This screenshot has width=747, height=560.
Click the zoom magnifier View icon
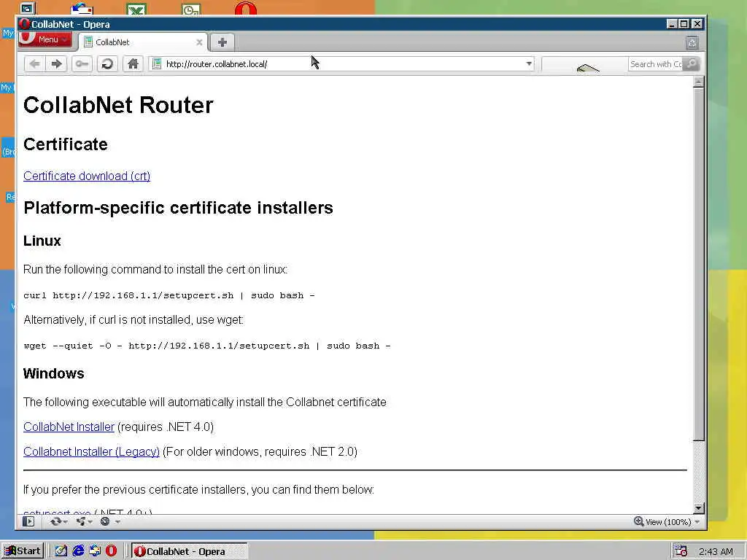point(639,521)
